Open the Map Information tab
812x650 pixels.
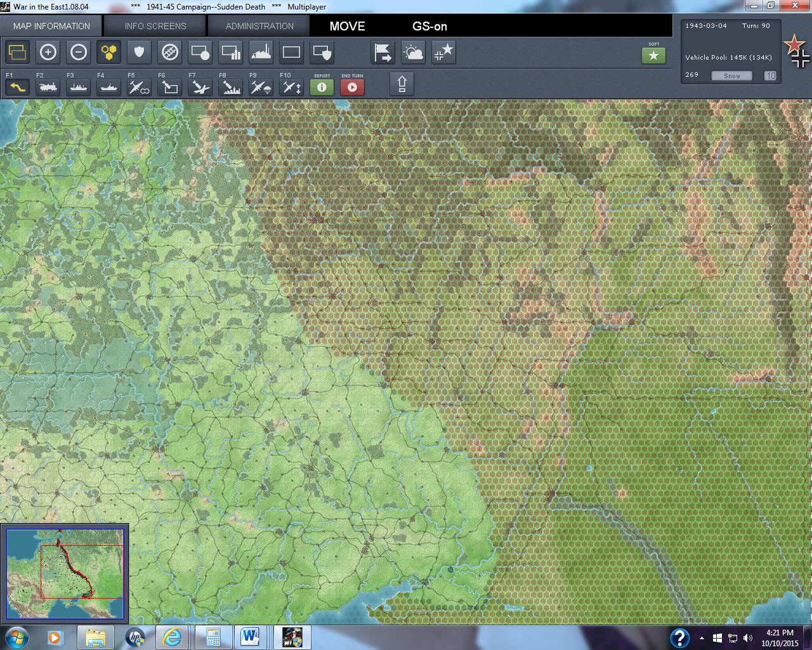pos(51,26)
